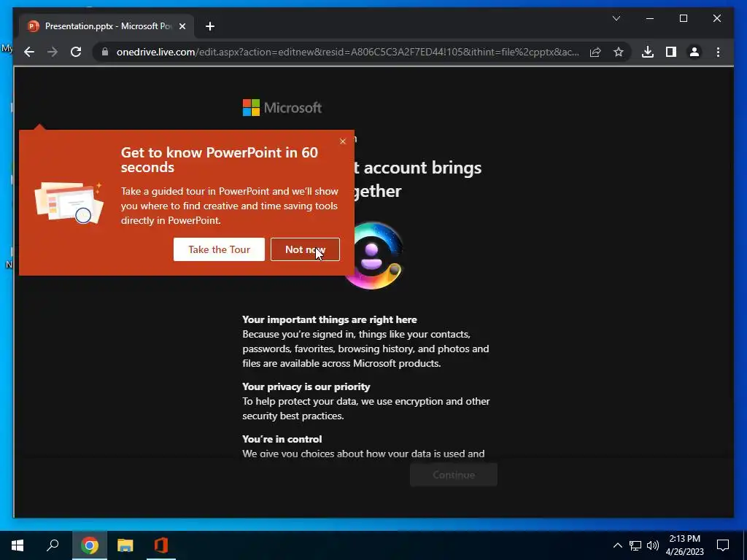Open File Explorer from the taskbar
Viewport: 747px width, 560px height.
[125, 545]
